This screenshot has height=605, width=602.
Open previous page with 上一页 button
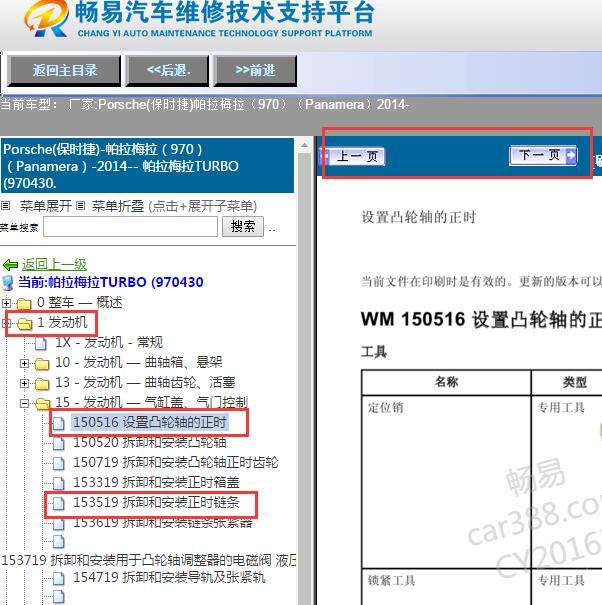coord(352,156)
